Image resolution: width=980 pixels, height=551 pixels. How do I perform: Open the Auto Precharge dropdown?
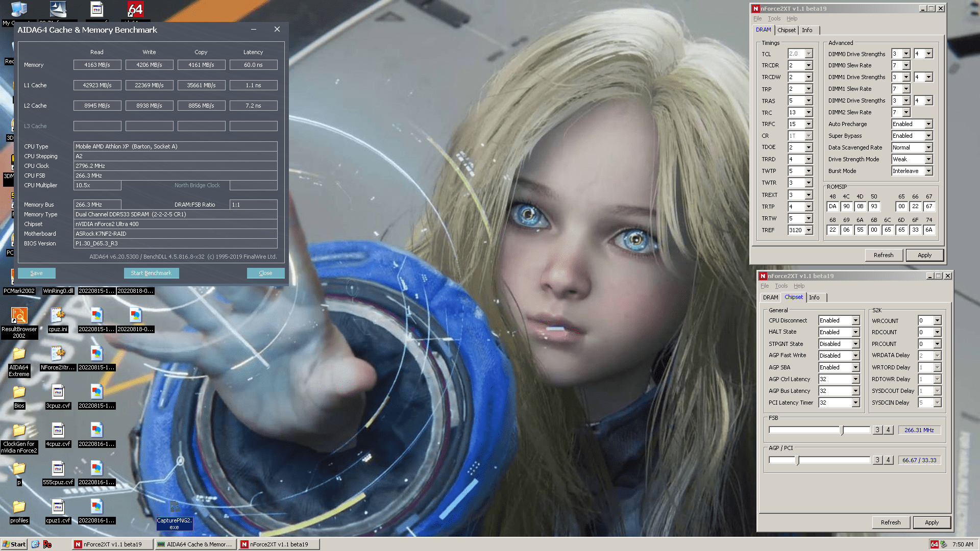coord(928,124)
